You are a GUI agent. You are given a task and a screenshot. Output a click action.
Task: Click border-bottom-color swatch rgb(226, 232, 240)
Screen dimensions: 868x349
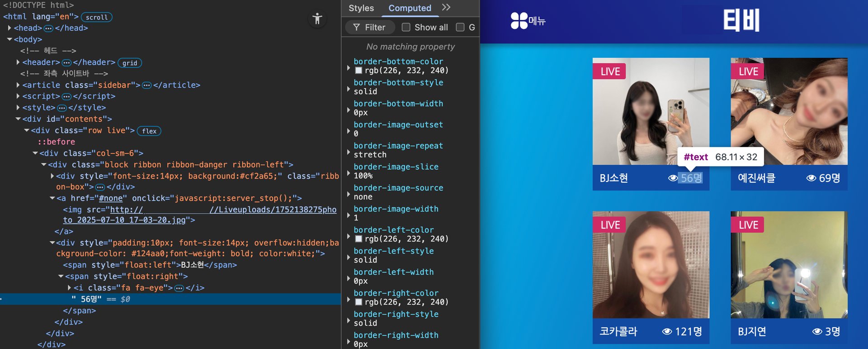359,71
